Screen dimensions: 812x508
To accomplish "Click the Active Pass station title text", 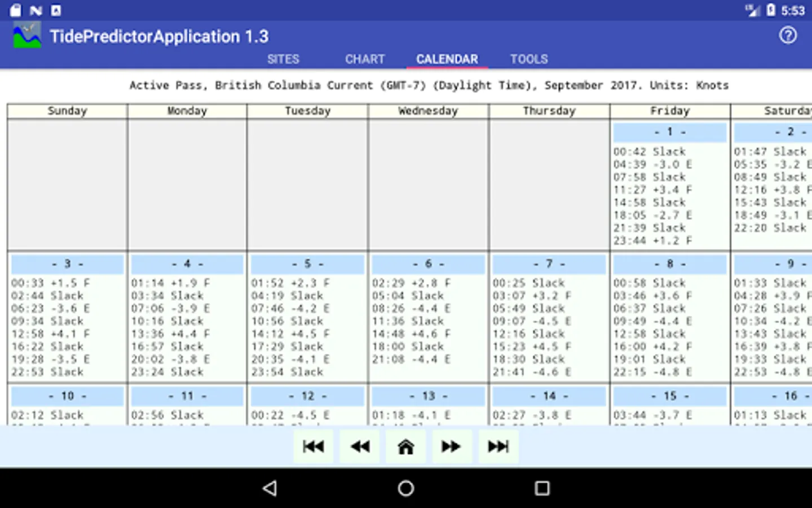I will pyautogui.click(x=429, y=85).
